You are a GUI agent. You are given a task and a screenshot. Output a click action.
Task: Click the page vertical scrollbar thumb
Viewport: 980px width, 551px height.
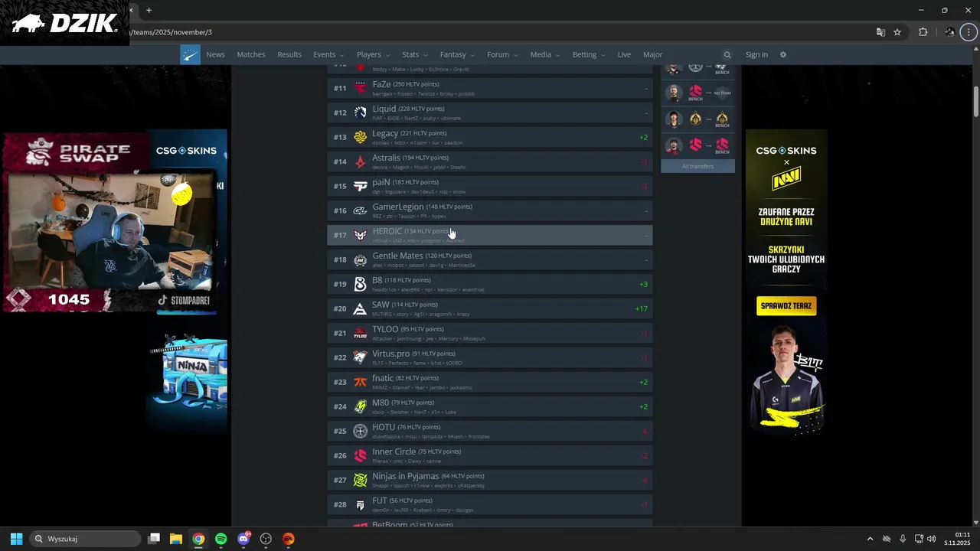coord(975,102)
